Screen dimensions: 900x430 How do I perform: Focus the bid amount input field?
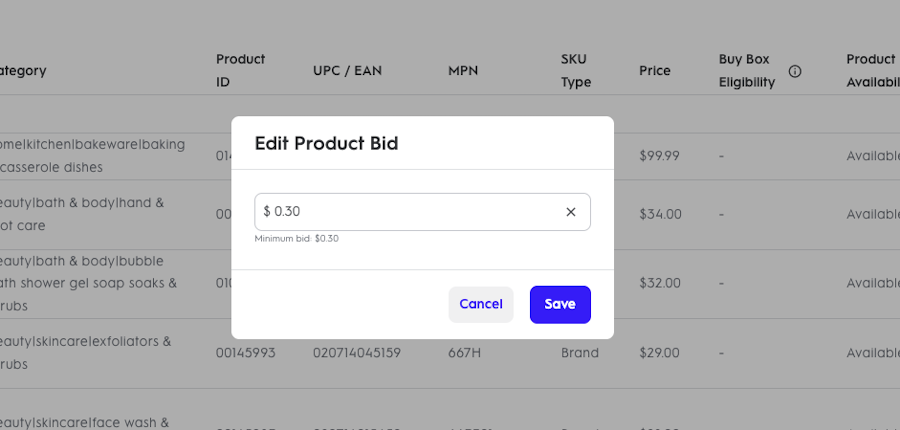[x=422, y=212]
